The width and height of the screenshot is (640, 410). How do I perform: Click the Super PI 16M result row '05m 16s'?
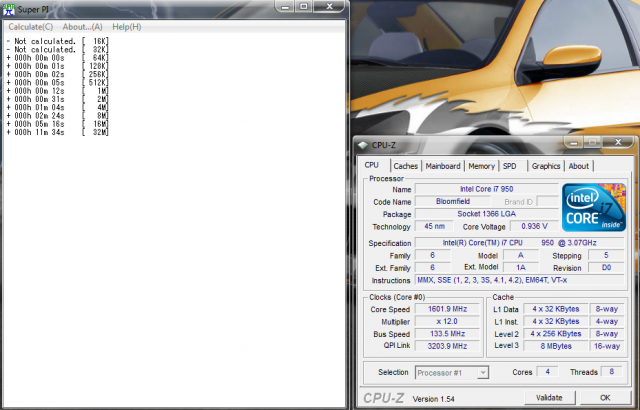[58, 124]
